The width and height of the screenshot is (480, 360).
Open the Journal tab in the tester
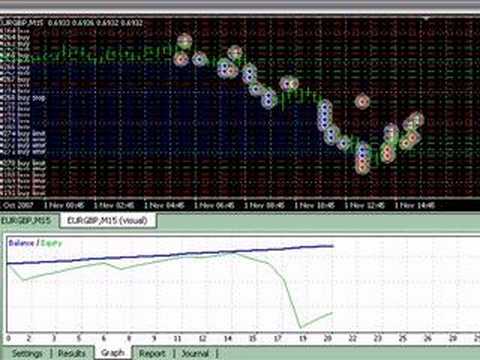(x=195, y=353)
